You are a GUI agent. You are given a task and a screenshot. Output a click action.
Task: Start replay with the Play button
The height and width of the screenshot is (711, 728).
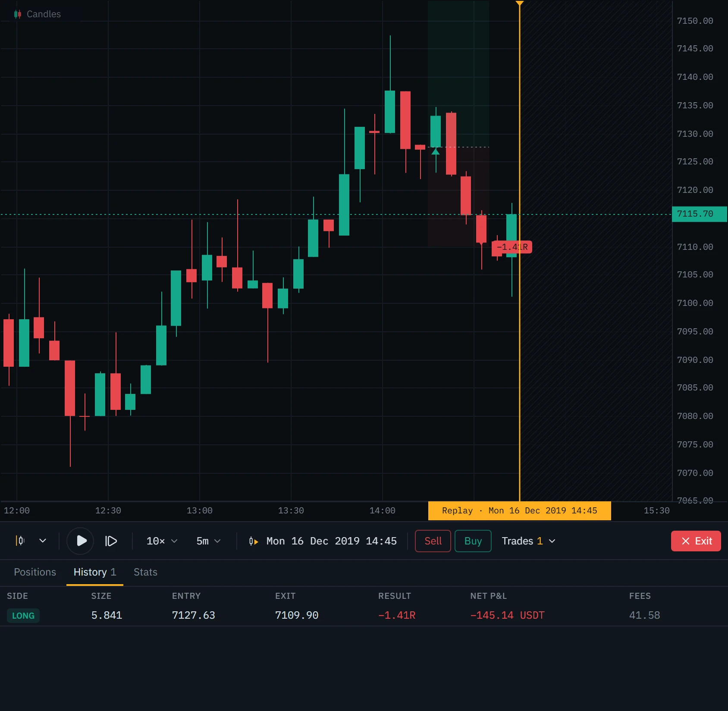[x=81, y=541]
